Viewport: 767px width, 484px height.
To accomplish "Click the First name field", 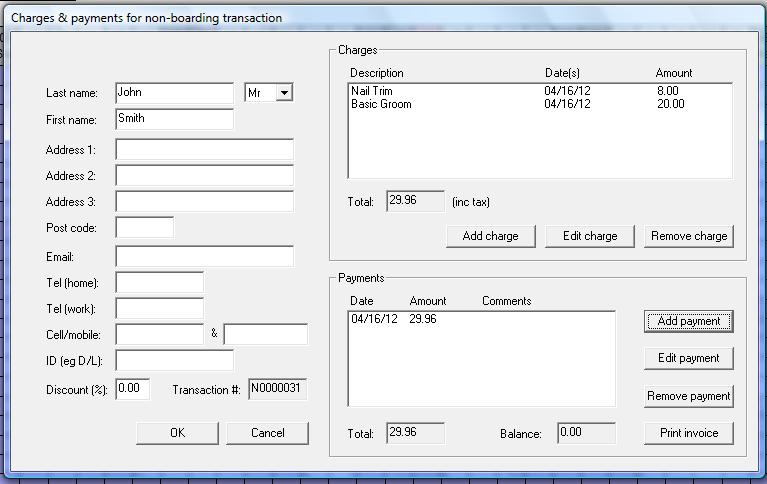I will 174,119.
